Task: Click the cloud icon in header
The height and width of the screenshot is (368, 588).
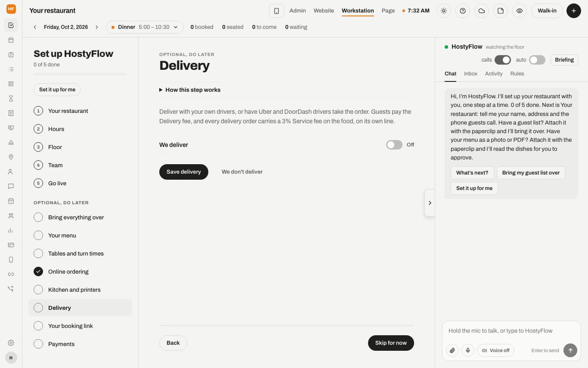Action: point(482,11)
